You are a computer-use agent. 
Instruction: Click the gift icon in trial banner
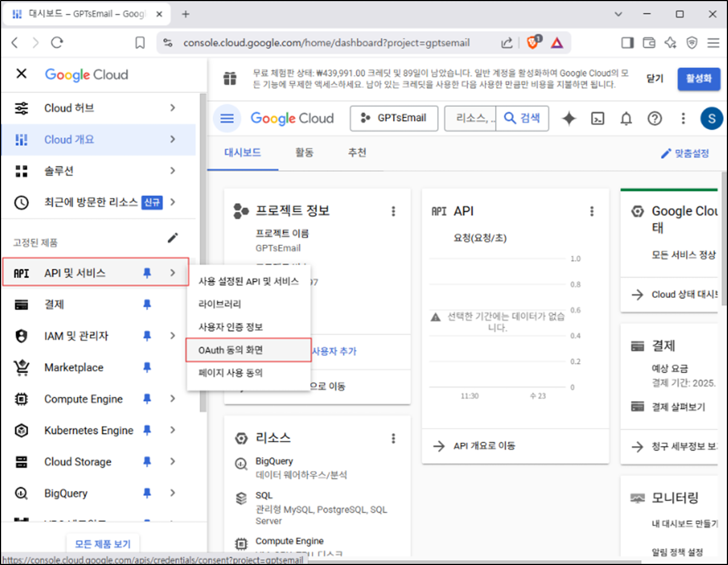tap(230, 79)
